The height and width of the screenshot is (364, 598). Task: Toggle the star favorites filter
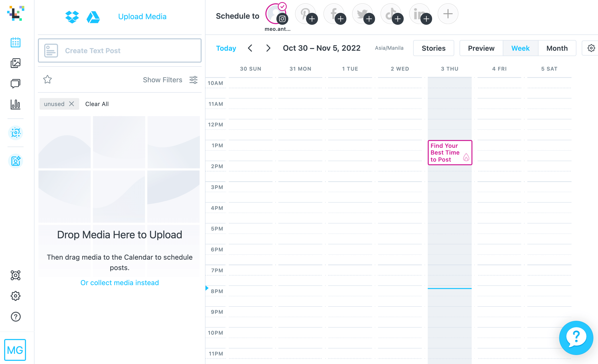pyautogui.click(x=48, y=80)
